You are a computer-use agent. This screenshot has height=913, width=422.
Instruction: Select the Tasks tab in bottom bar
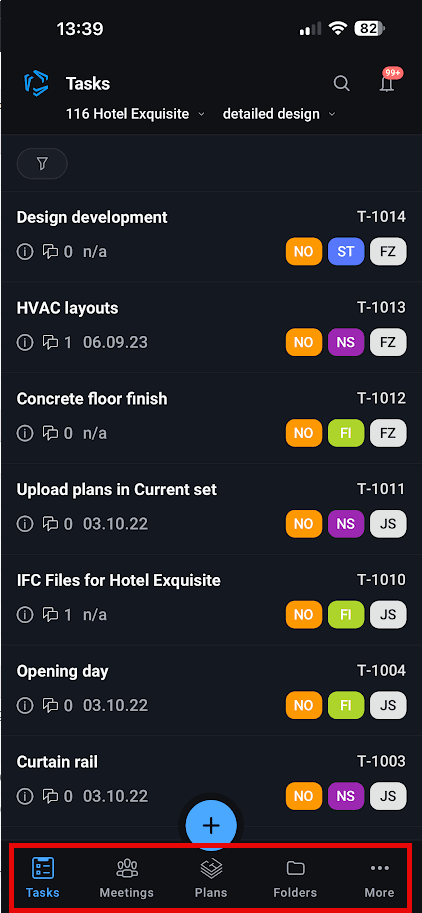(42, 878)
